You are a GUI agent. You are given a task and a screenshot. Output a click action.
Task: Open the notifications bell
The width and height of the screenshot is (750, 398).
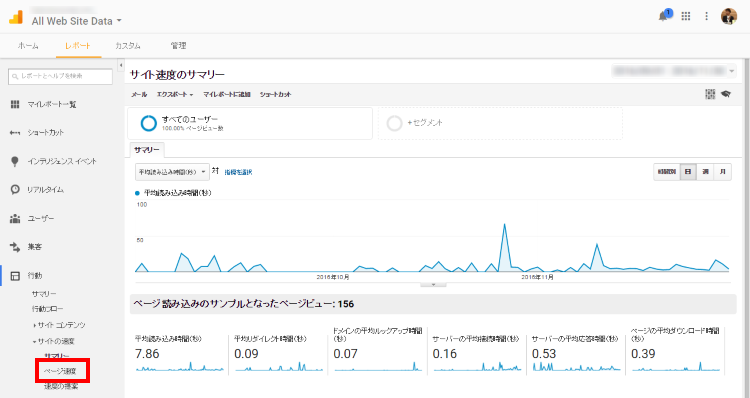[x=664, y=16]
